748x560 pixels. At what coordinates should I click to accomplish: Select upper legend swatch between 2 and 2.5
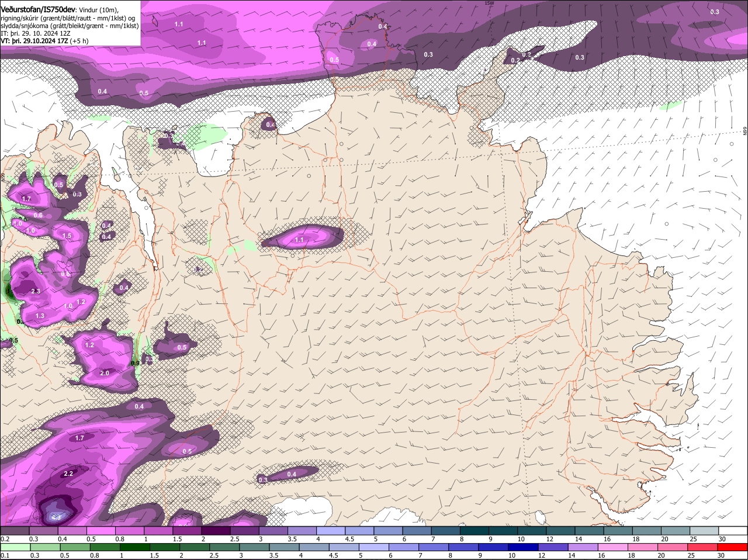(216, 530)
